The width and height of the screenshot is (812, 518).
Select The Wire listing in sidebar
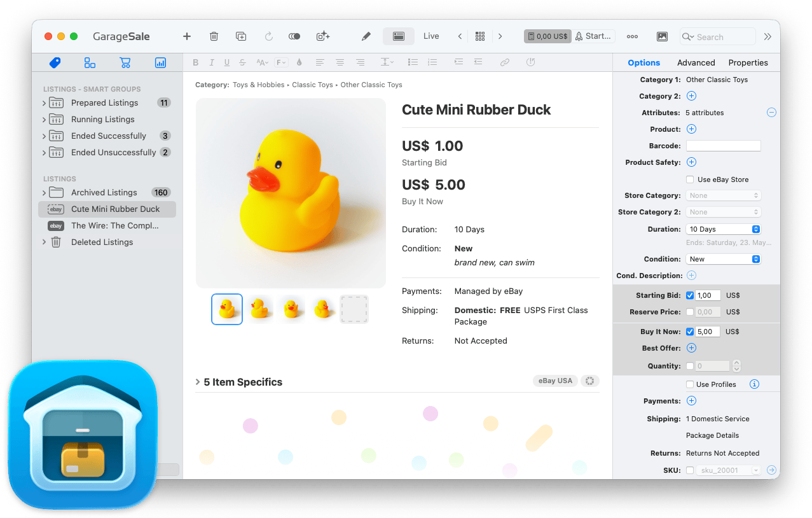(107, 225)
